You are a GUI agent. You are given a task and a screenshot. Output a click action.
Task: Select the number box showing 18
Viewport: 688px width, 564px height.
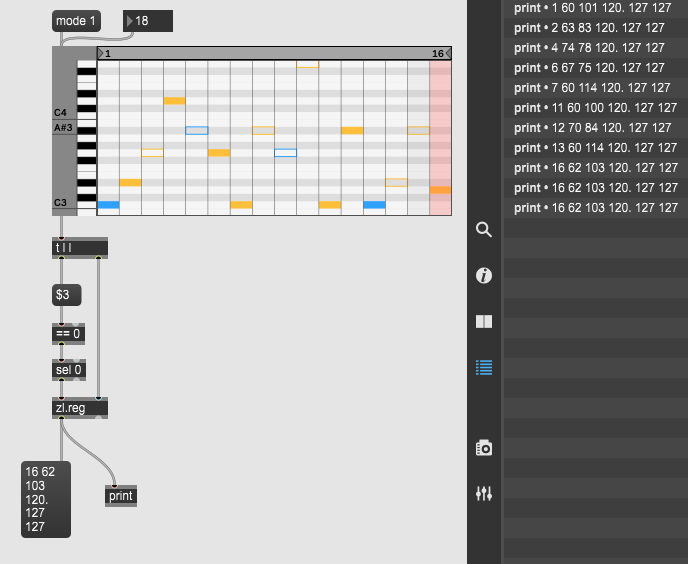[148, 20]
